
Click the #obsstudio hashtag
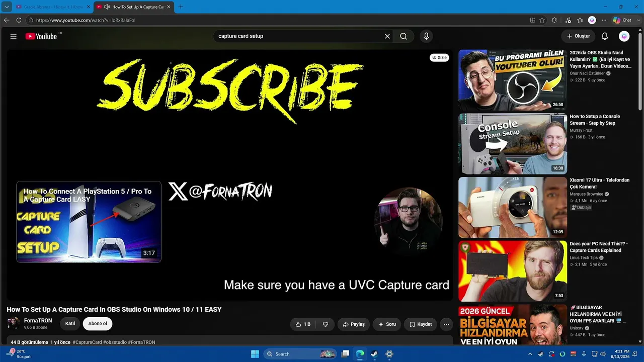tap(115, 342)
